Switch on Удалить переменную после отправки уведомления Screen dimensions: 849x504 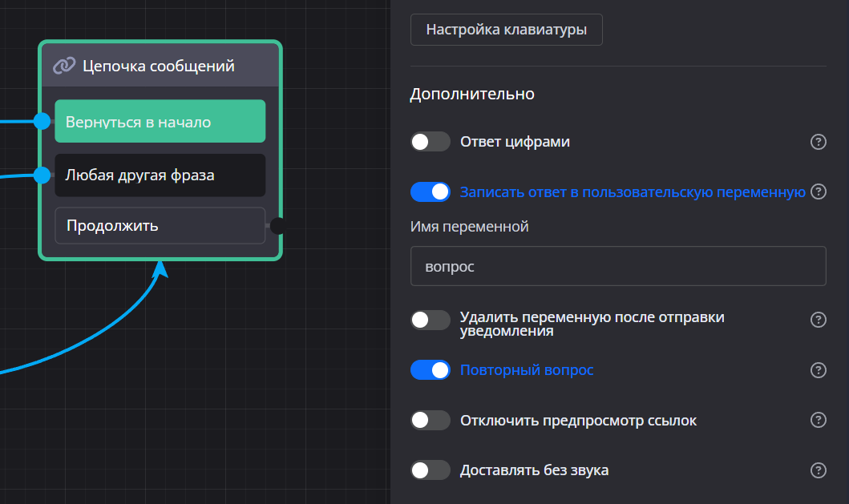(431, 321)
